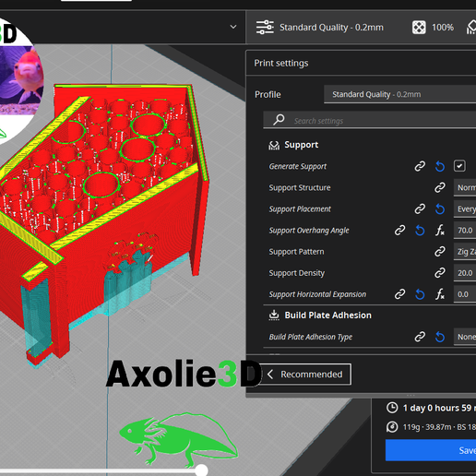The image size is (476, 476).
Task: Click the Support Overhang Angle label
Action: (x=309, y=231)
